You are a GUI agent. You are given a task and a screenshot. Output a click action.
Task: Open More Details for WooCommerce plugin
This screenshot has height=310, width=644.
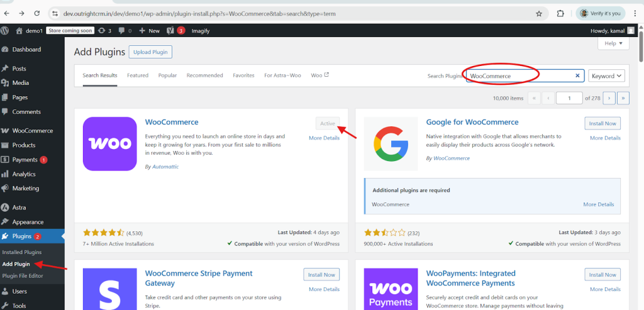point(324,138)
